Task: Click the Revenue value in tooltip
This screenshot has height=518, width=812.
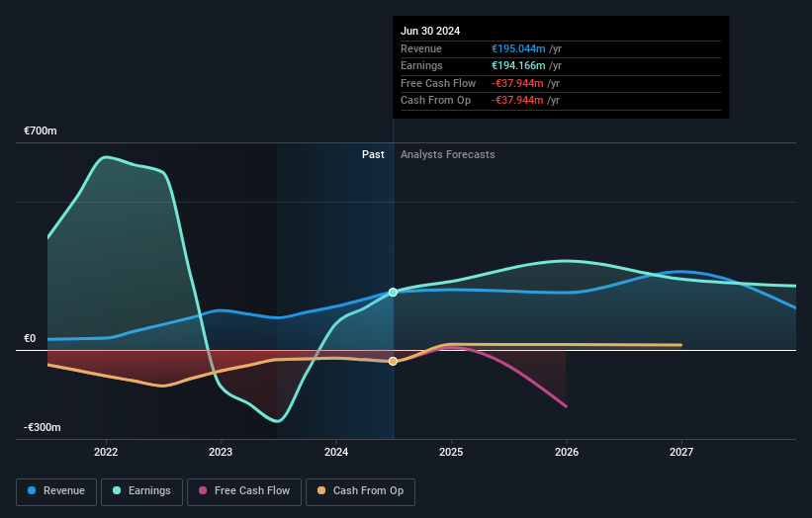Action: click(x=518, y=48)
